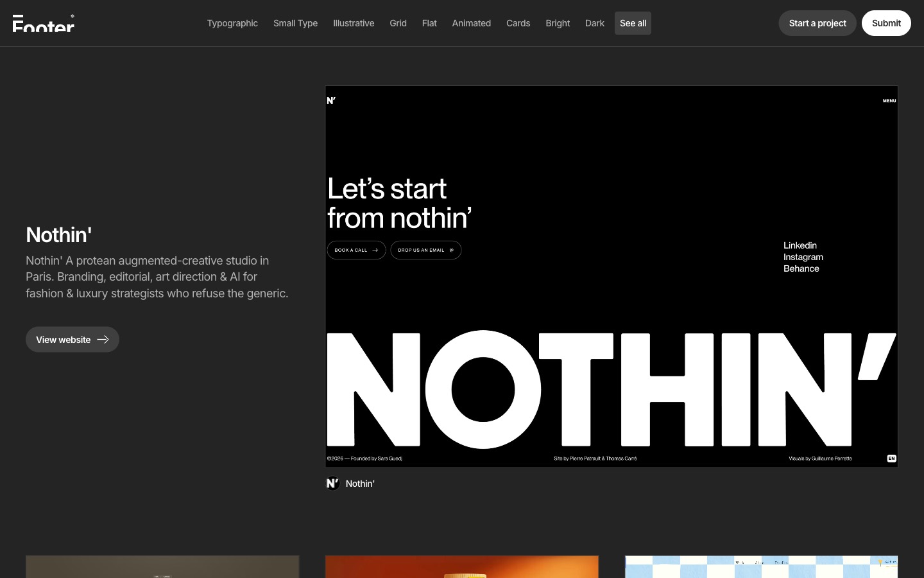Click '©2026 — Founded by Sara Guedj' text
The image size is (924, 578).
[x=364, y=459]
